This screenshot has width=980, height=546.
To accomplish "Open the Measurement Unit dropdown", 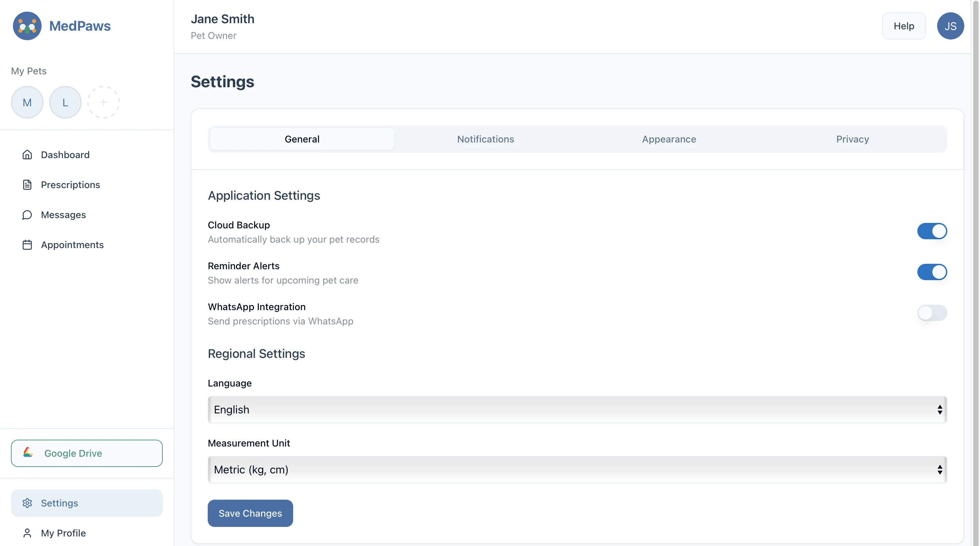I will (x=577, y=469).
